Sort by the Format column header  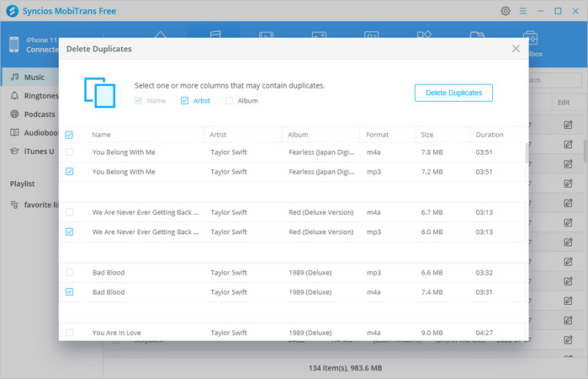tap(377, 135)
